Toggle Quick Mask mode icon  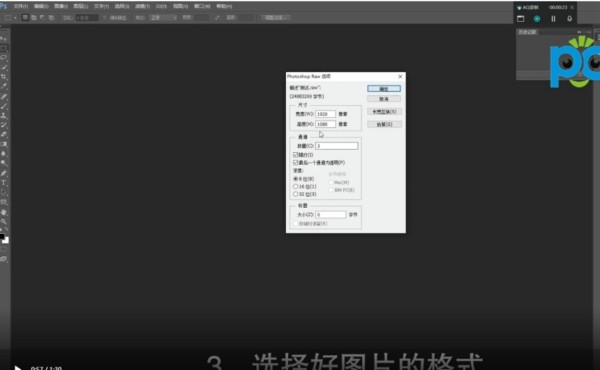pyautogui.click(x=4, y=249)
